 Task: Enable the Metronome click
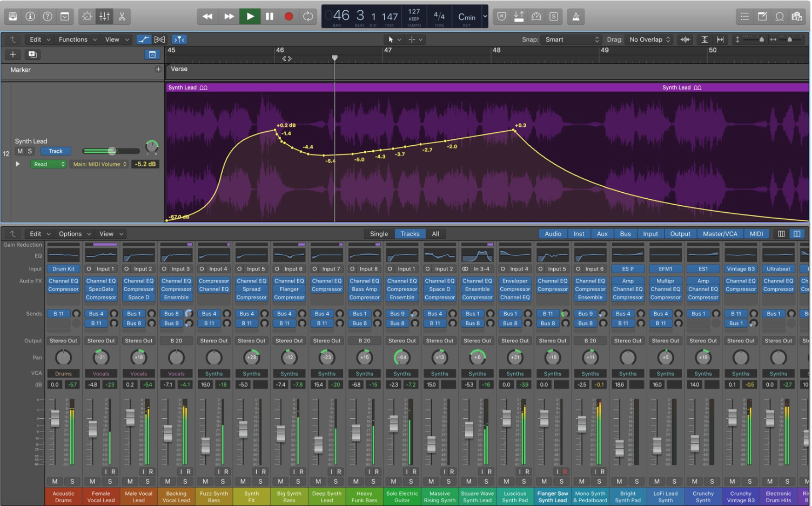[x=575, y=16]
